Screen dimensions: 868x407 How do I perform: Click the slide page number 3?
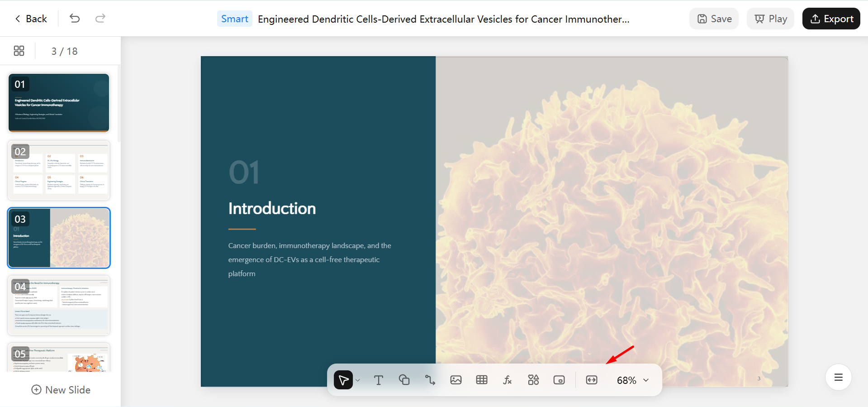tap(759, 378)
